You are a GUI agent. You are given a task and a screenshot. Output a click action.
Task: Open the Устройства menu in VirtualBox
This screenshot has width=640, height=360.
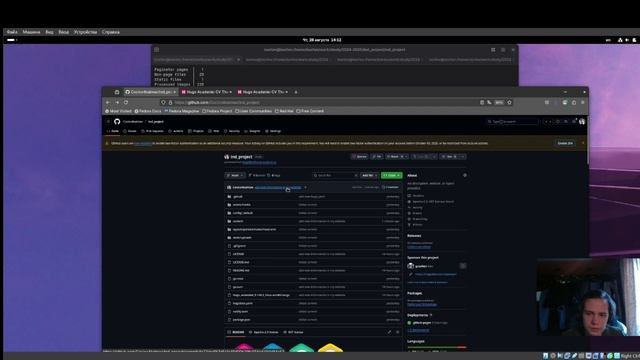tap(85, 32)
